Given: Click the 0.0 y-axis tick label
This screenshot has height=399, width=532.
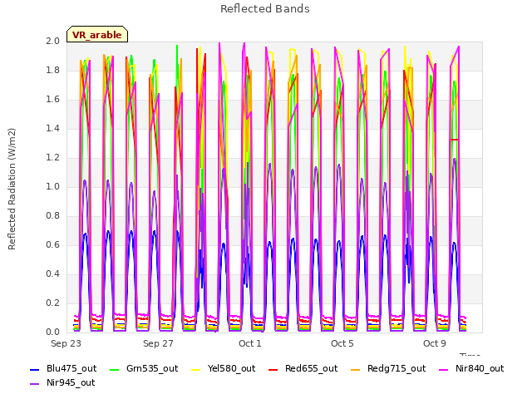Looking at the screenshot, I should point(52,332).
